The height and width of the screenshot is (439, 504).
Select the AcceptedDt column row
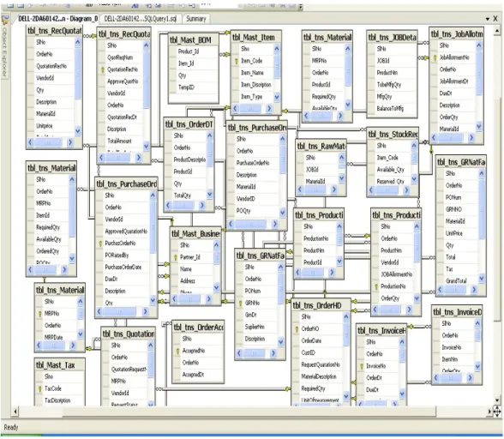pos(198,375)
